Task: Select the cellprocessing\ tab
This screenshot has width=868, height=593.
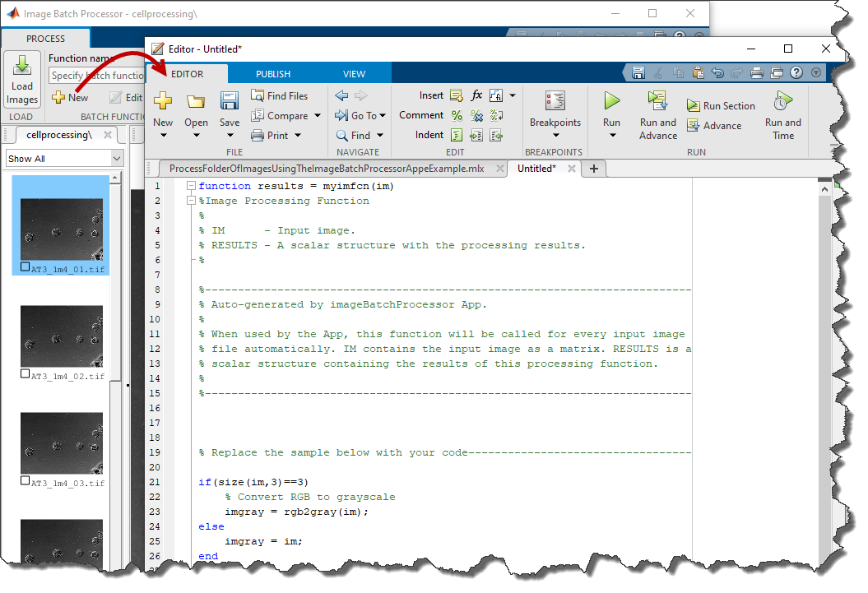Action: [x=58, y=135]
